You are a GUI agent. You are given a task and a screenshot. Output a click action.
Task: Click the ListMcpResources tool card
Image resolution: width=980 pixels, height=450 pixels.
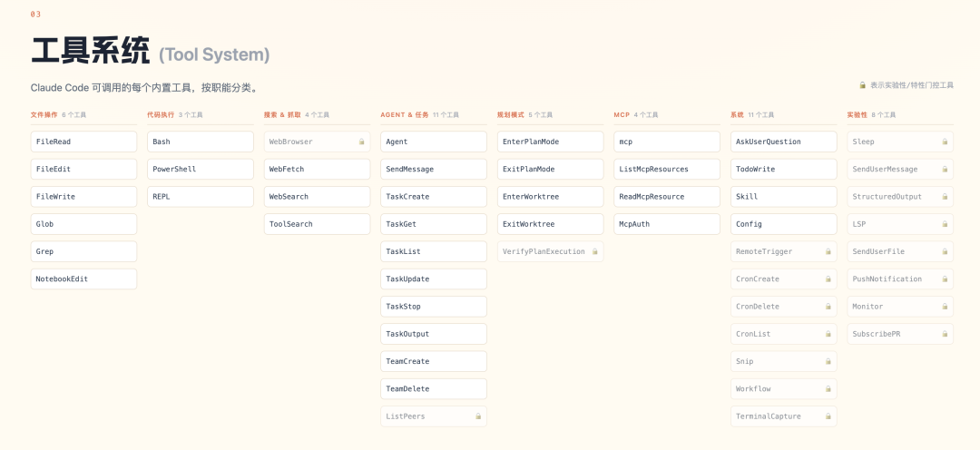click(x=666, y=170)
